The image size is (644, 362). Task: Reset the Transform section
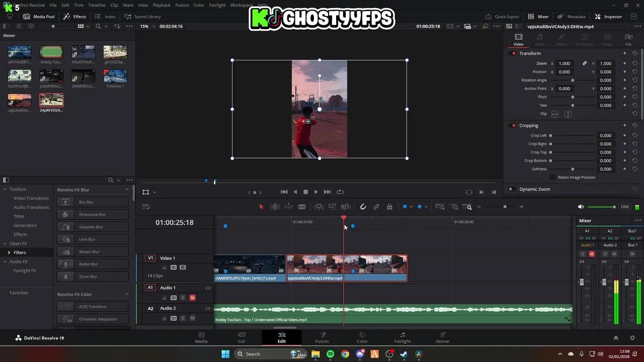click(x=635, y=53)
